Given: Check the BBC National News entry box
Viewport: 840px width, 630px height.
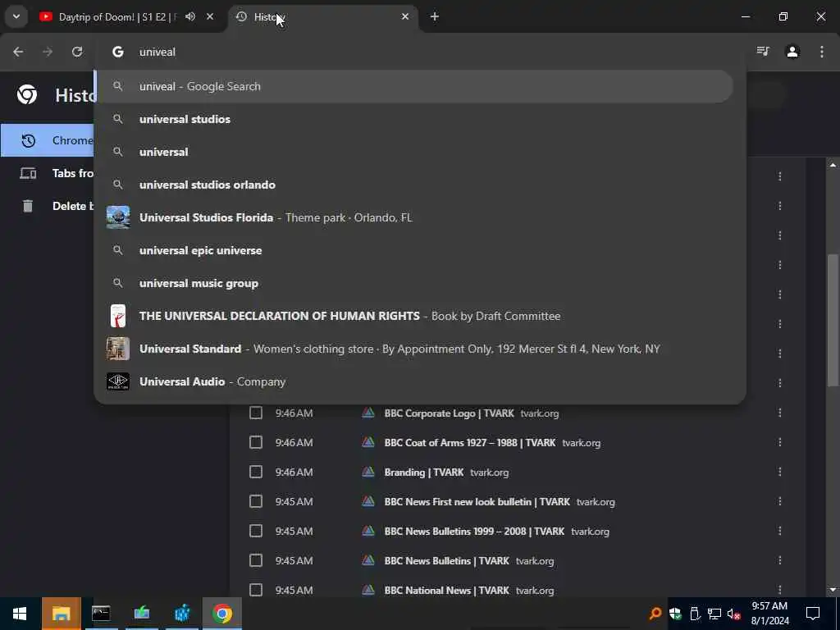Looking at the screenshot, I should pyautogui.click(x=256, y=590).
